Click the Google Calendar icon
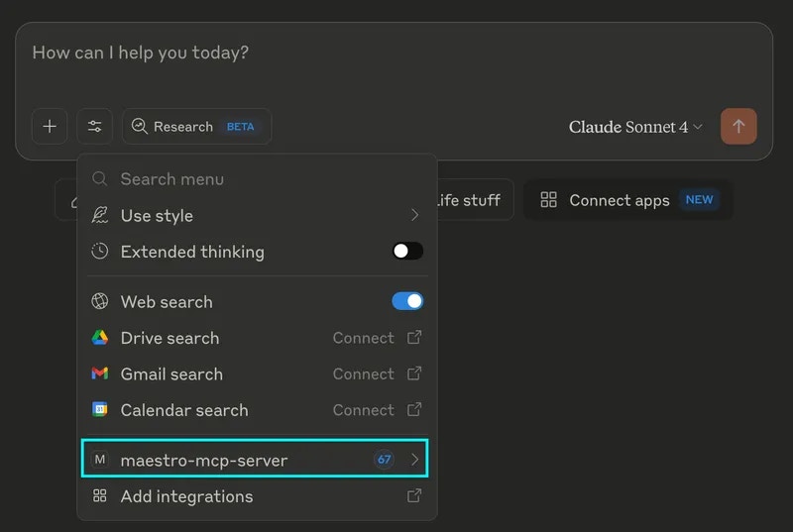793x532 pixels. 100,410
